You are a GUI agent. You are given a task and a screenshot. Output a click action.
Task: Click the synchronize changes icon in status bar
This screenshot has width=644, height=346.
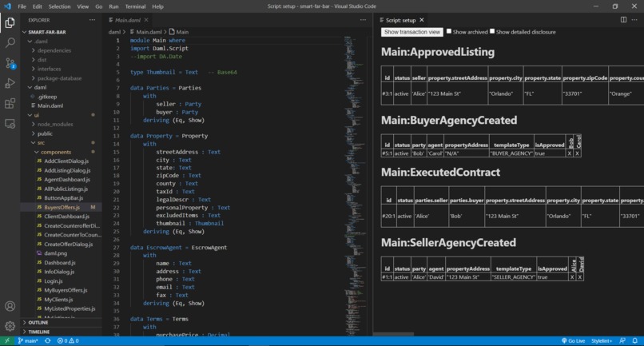click(x=48, y=340)
